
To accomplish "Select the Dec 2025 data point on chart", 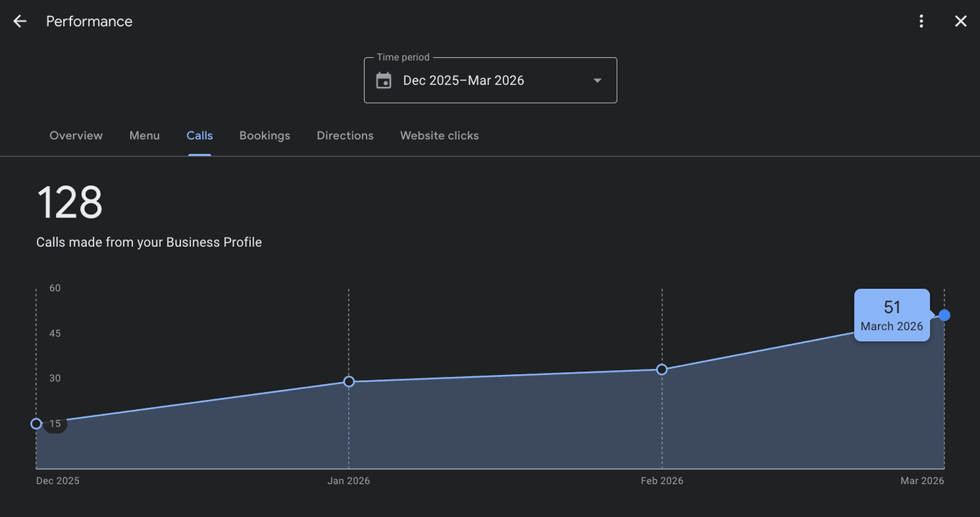I will click(x=37, y=424).
